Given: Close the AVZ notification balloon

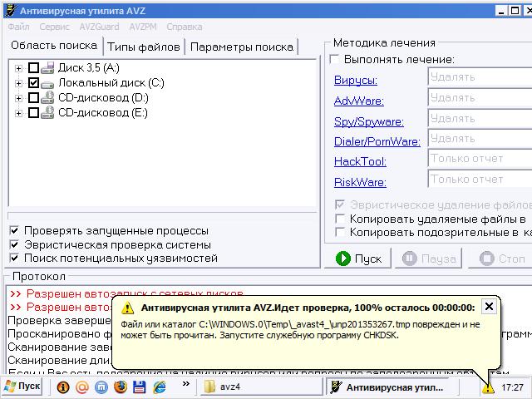Looking at the screenshot, I should [x=489, y=307].
